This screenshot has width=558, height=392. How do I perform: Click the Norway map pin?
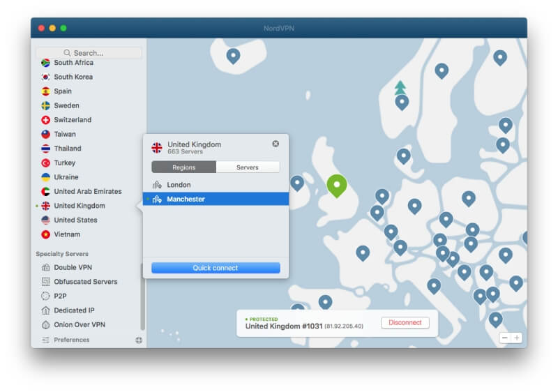coord(402,103)
